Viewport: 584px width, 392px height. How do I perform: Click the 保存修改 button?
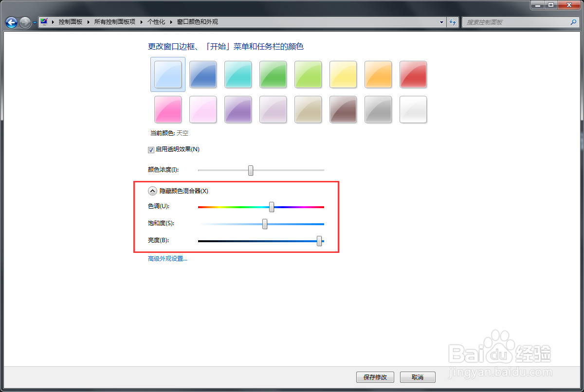pos(375,377)
